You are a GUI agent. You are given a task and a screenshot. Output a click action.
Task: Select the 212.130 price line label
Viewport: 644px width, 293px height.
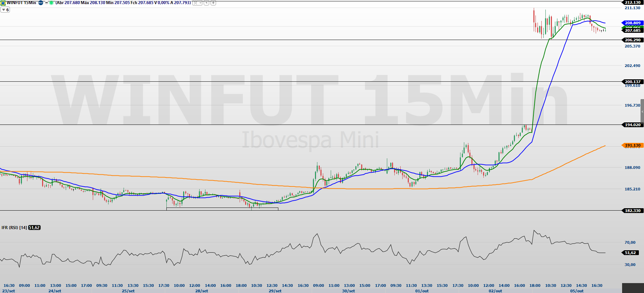[x=632, y=2]
